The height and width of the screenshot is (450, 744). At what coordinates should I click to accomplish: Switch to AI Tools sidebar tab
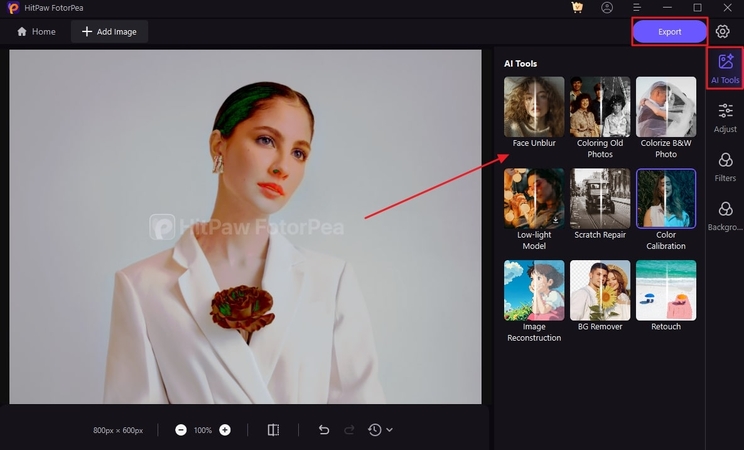pyautogui.click(x=725, y=68)
